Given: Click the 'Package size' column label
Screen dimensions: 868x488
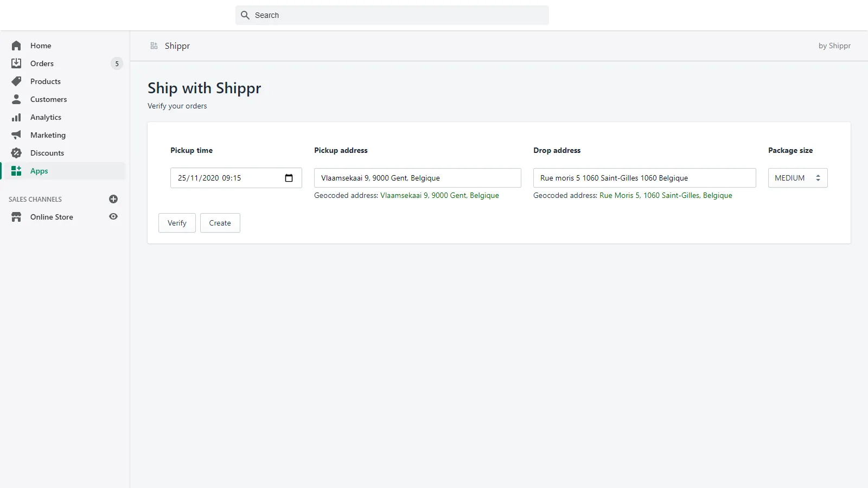Looking at the screenshot, I should pyautogui.click(x=790, y=150).
